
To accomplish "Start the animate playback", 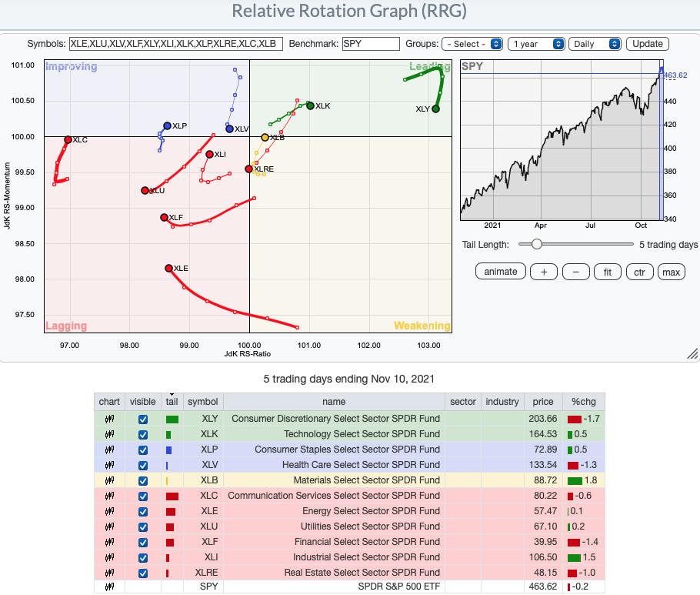I will pos(501,272).
